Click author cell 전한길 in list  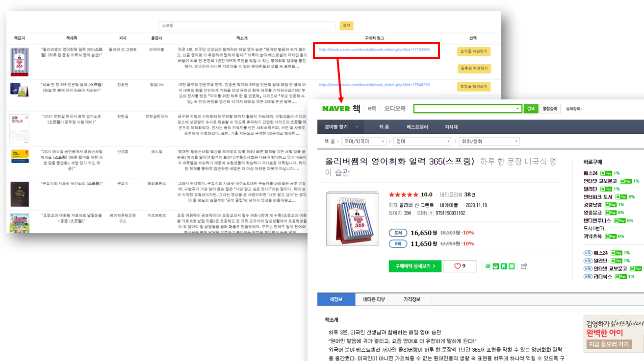coord(123,116)
